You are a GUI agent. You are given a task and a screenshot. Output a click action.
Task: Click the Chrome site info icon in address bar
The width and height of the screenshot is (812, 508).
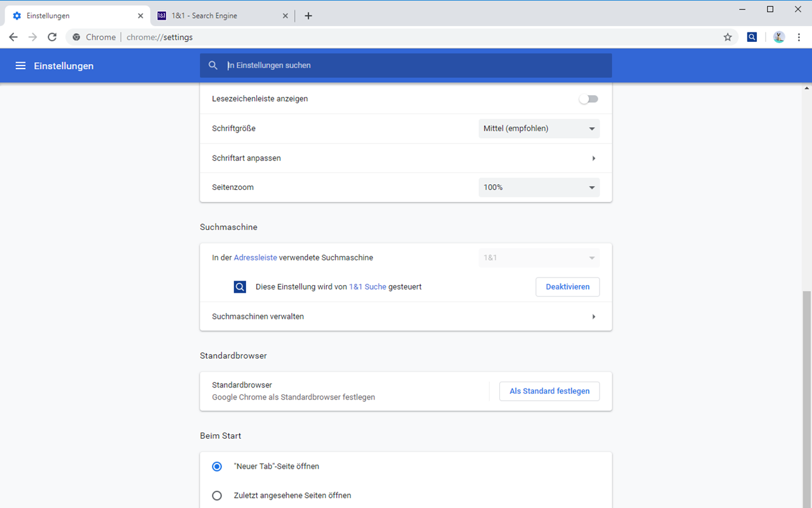tap(77, 37)
